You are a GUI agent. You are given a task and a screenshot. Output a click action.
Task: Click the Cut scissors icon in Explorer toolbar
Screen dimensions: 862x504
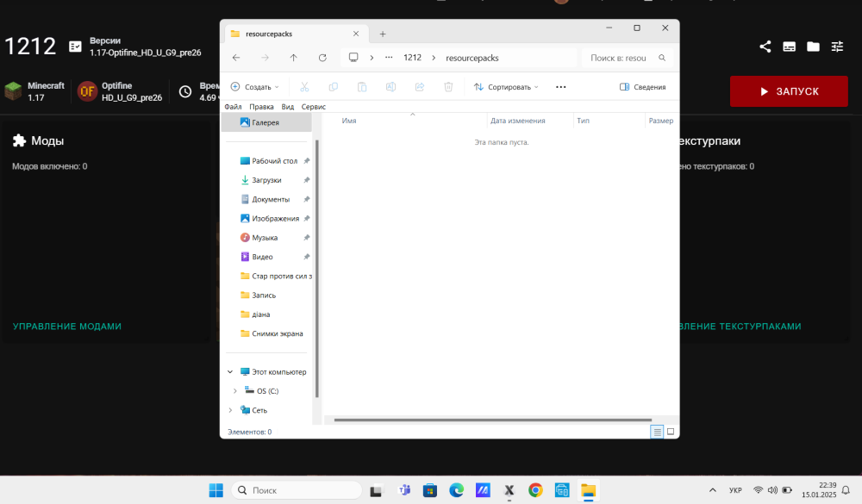tap(304, 87)
